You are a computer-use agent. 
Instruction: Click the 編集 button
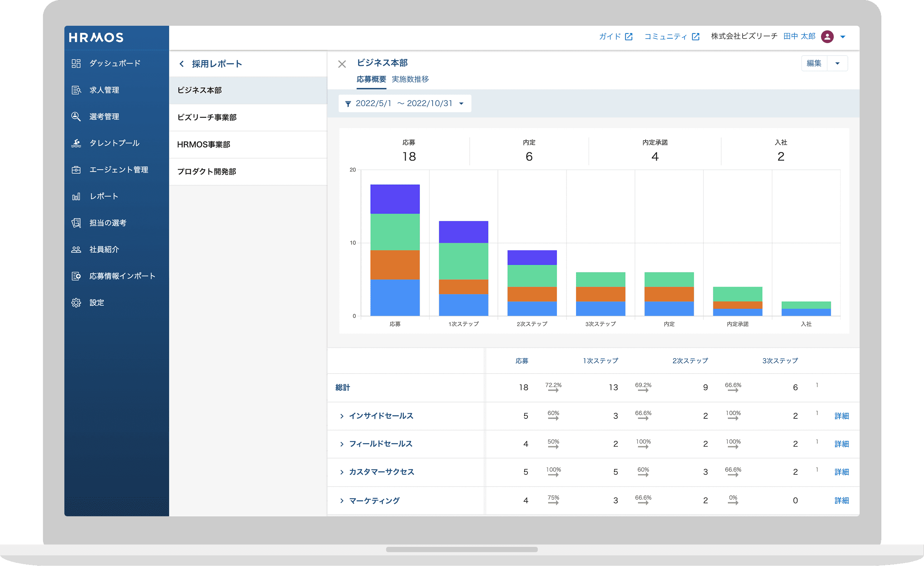tap(814, 63)
